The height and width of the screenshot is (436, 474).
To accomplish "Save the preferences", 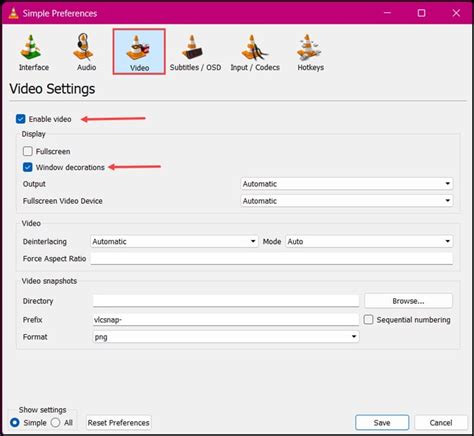I will [x=382, y=423].
